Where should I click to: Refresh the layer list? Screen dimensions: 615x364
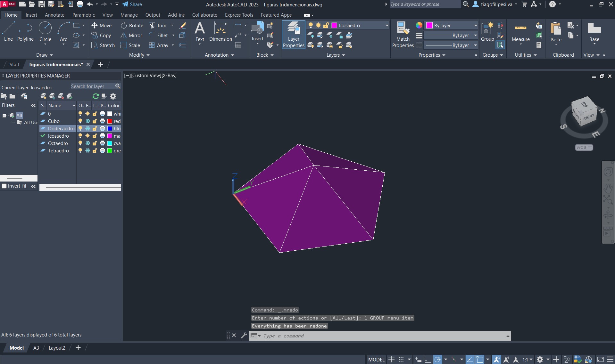95,96
